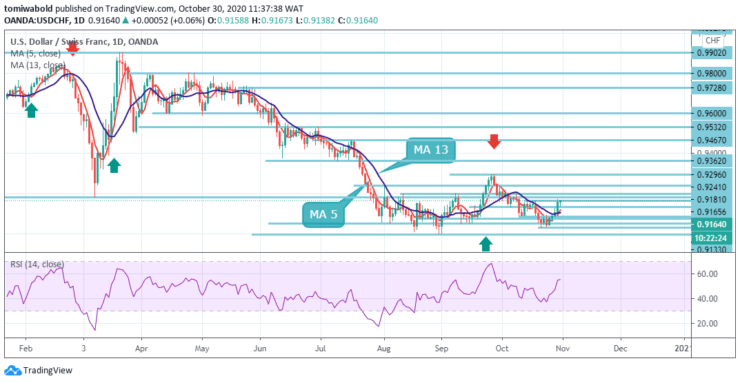Screen dimensions: 740x383
Task: Select the MA (5, close) indicator legend
Action: (x=36, y=53)
